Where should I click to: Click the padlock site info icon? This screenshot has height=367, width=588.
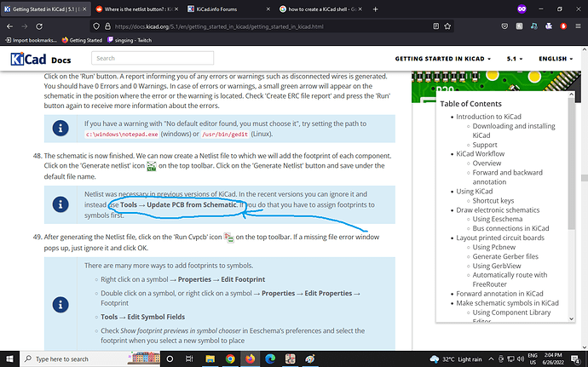[107, 26]
